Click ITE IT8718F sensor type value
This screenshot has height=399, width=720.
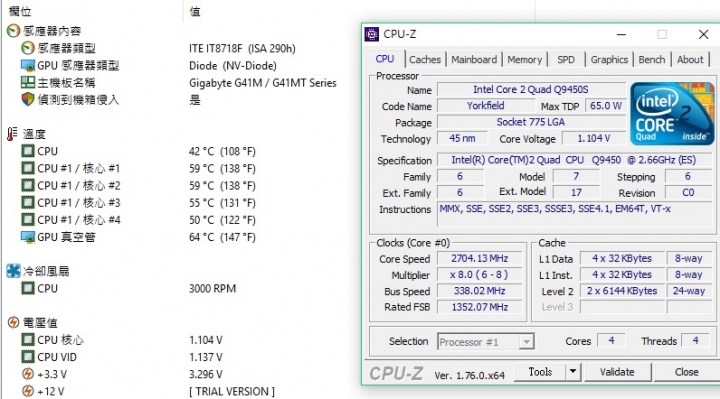(242, 48)
